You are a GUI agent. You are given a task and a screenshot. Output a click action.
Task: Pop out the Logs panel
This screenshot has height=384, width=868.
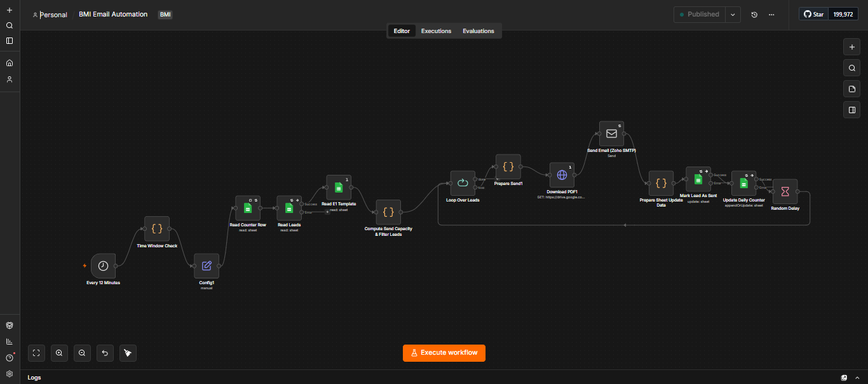click(x=844, y=377)
